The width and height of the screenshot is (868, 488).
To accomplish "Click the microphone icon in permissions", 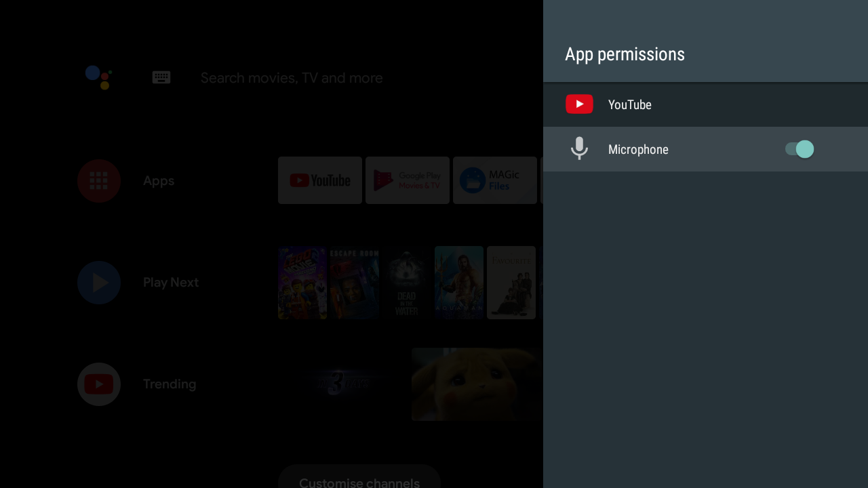I will pyautogui.click(x=579, y=148).
